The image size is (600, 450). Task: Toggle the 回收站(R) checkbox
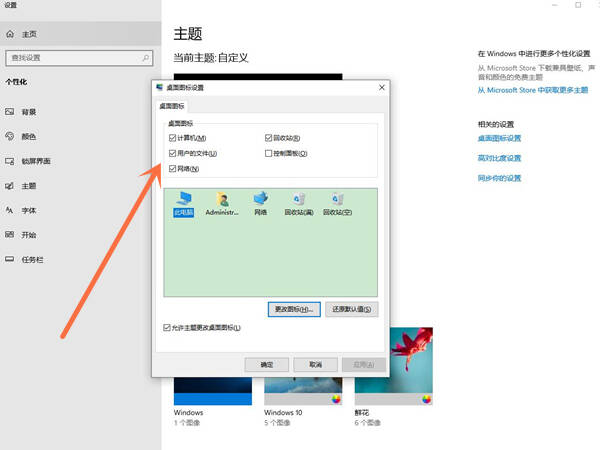click(268, 138)
